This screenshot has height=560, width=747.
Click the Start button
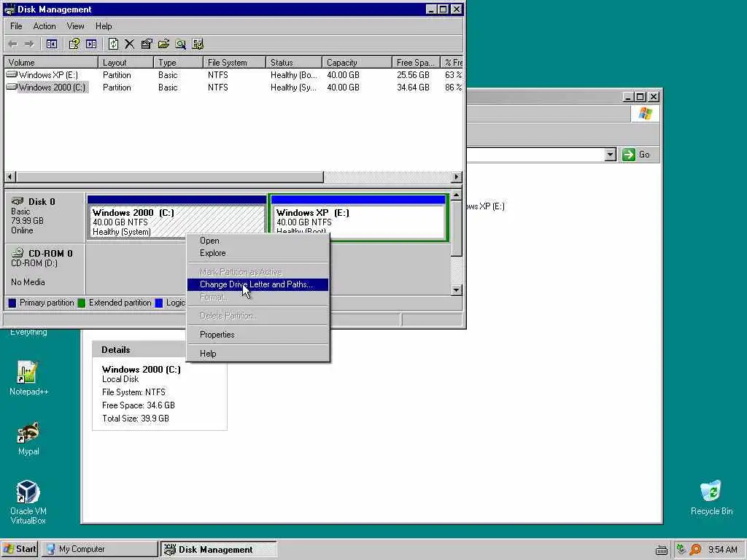pos(20,549)
